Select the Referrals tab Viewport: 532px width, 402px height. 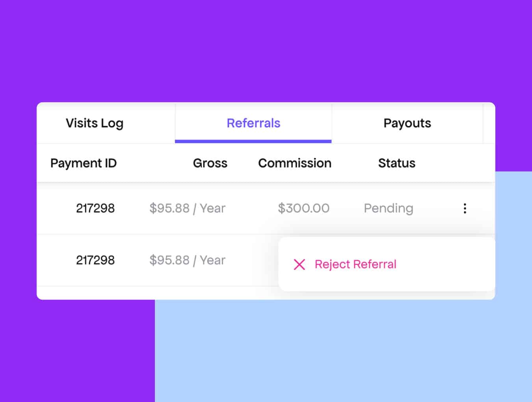pyautogui.click(x=253, y=123)
